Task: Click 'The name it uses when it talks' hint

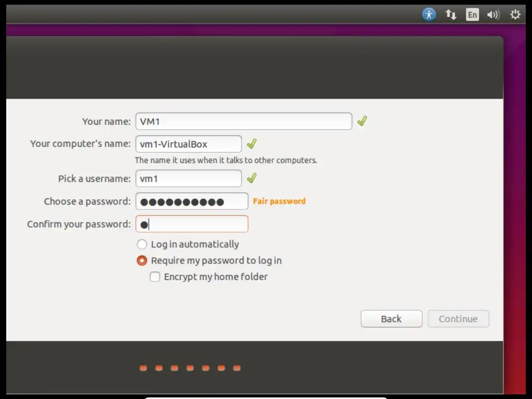Action: (226, 160)
